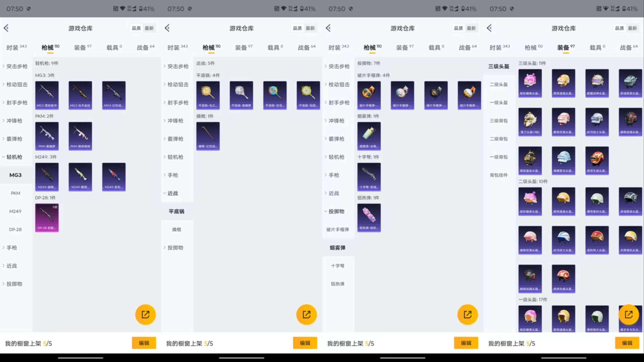Tap the orange share icon at the bottom

pyautogui.click(x=145, y=314)
